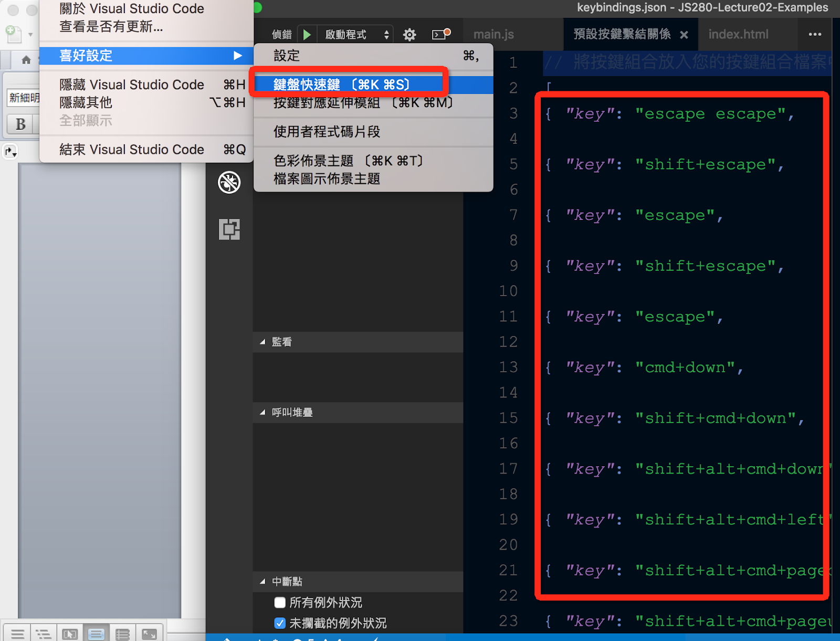
Task: Click the 偵錯 debug panel label
Action: pyautogui.click(x=282, y=35)
